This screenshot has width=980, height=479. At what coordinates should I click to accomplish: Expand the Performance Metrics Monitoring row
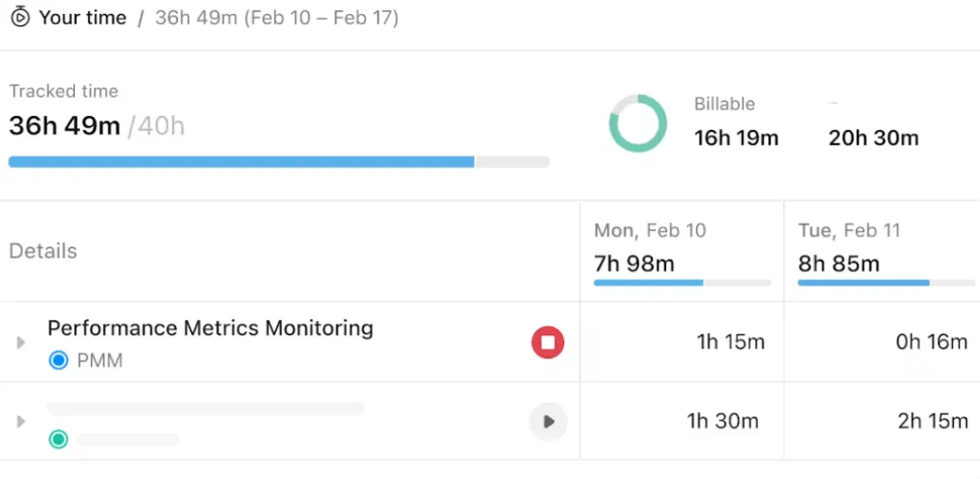tap(21, 343)
